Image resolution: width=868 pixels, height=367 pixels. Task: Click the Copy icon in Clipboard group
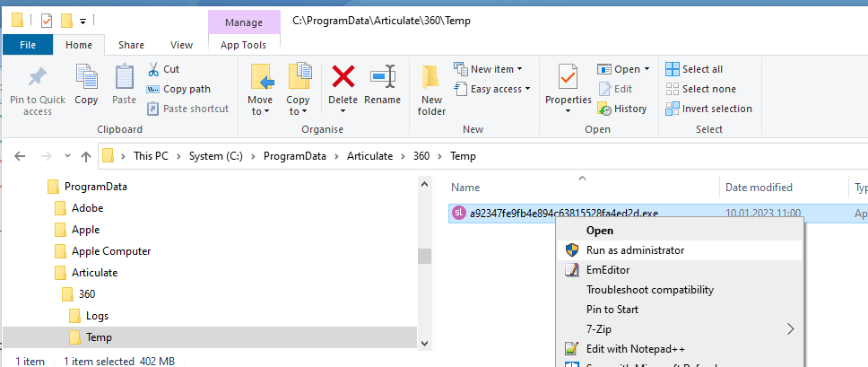pyautogui.click(x=86, y=77)
